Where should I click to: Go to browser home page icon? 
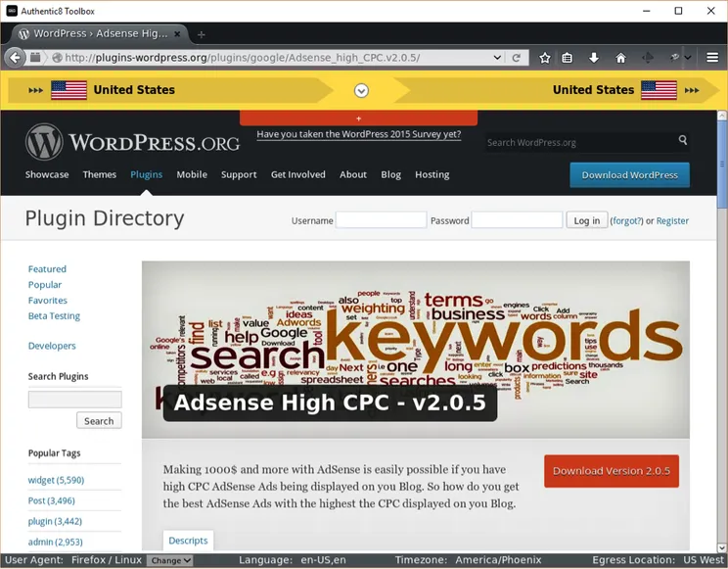click(620, 58)
